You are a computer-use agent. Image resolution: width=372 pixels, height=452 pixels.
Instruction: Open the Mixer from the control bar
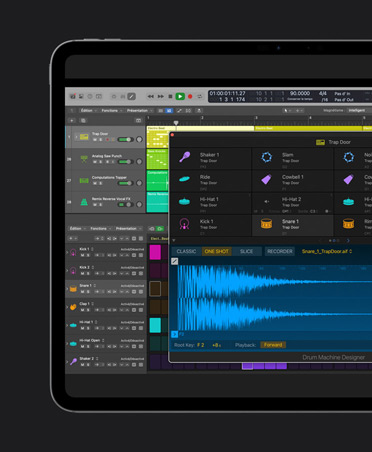[x=123, y=97]
